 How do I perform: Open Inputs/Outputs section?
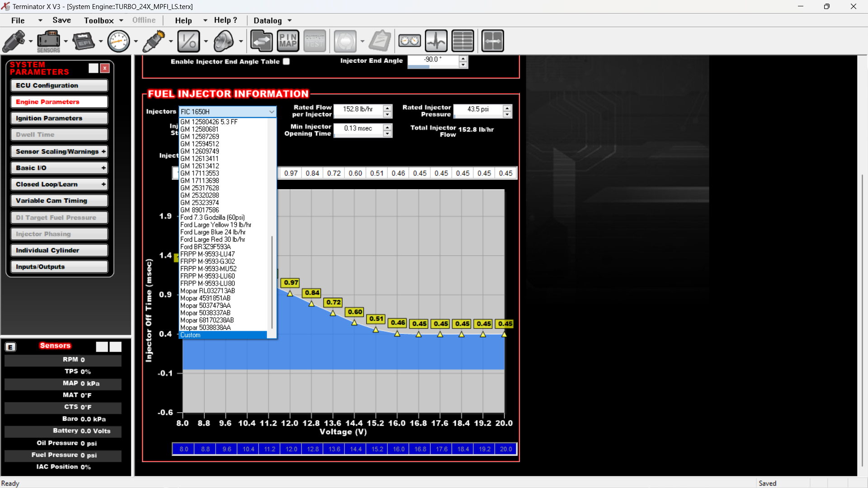[59, 267]
